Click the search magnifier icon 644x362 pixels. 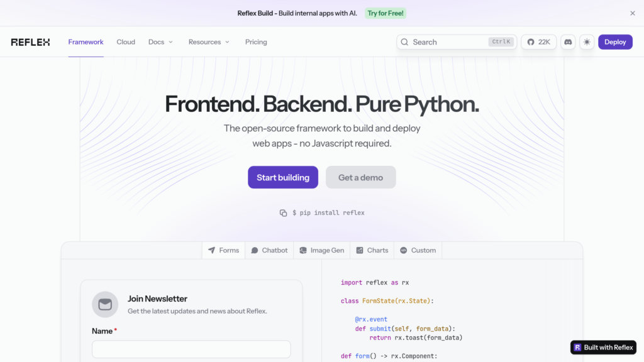click(x=404, y=42)
